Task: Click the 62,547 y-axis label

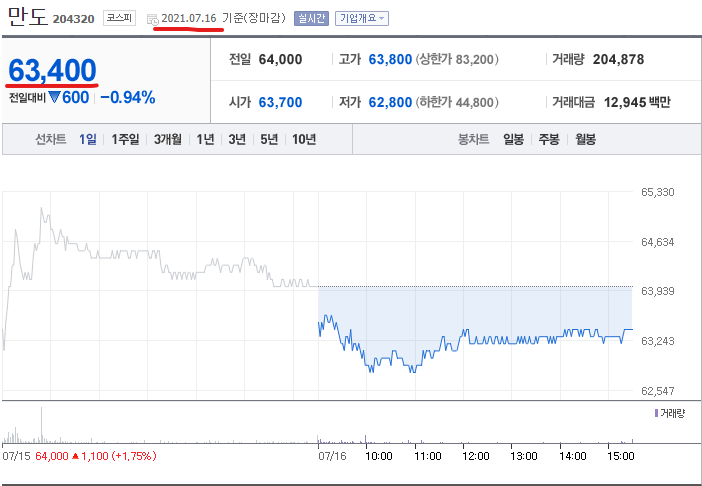Action: coord(658,391)
